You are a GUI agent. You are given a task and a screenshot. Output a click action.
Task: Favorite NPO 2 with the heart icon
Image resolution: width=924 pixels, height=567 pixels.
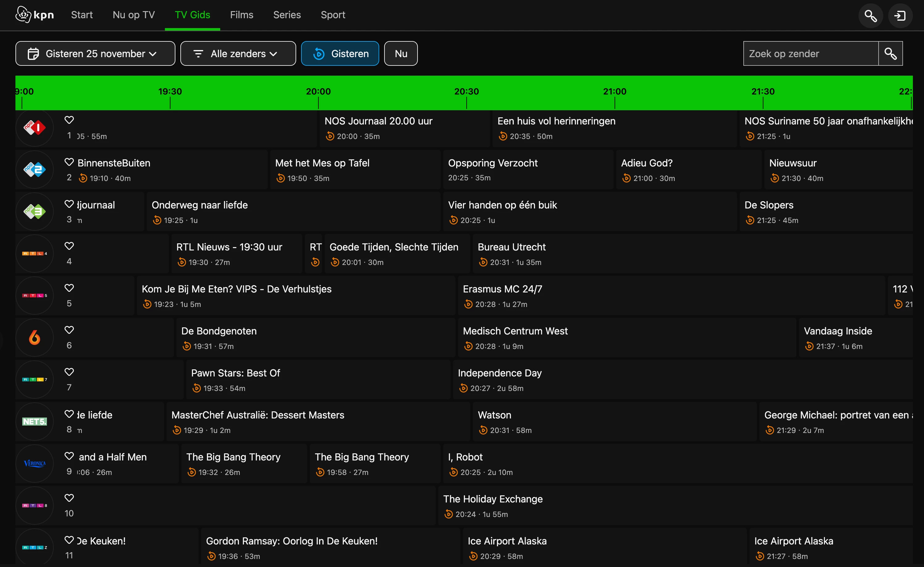pos(69,162)
